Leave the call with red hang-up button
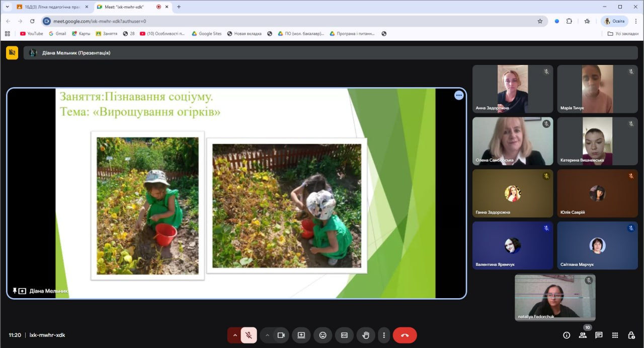The image size is (644, 348). tap(405, 335)
